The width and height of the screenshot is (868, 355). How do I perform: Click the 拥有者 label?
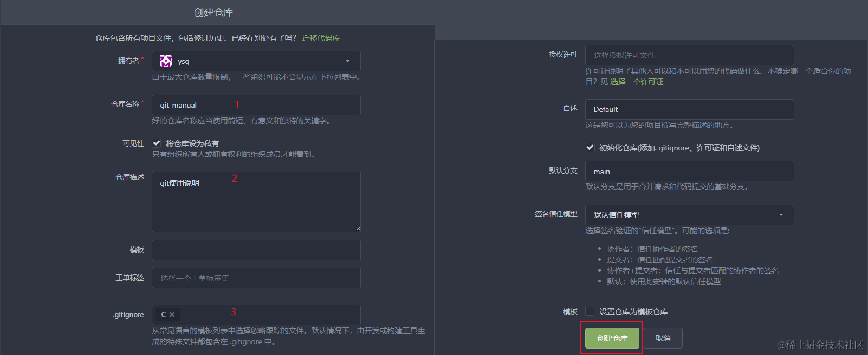129,61
